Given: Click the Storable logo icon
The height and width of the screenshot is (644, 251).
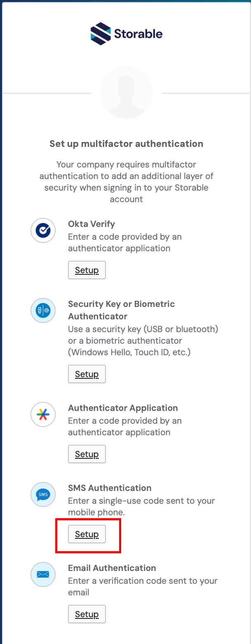Looking at the screenshot, I should click(101, 34).
